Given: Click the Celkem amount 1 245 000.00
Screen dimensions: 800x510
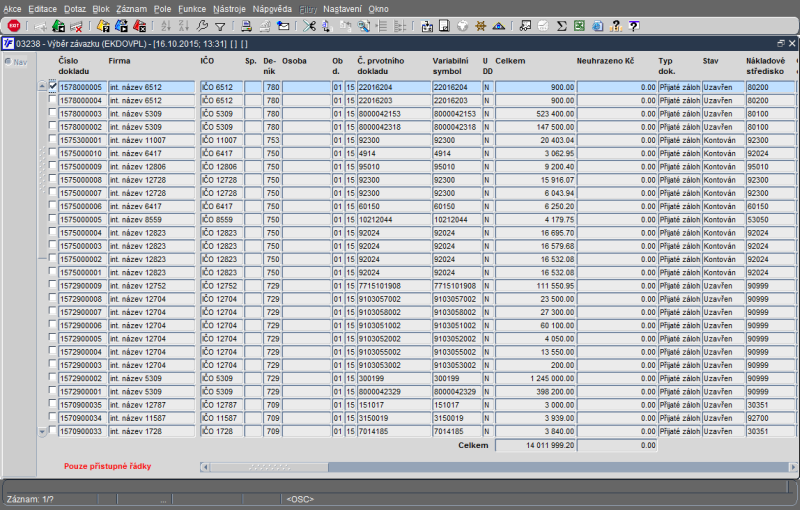Looking at the screenshot, I should [535, 378].
